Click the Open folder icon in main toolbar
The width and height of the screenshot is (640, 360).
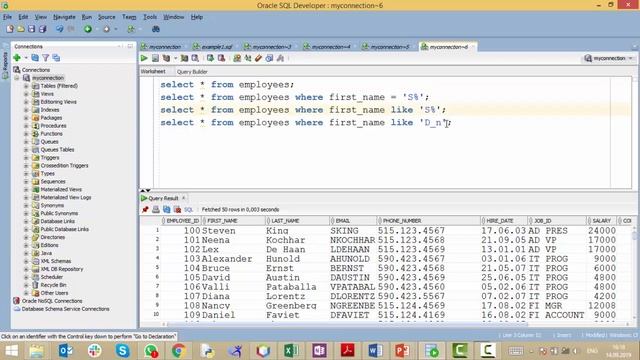pyautogui.click(x=20, y=29)
